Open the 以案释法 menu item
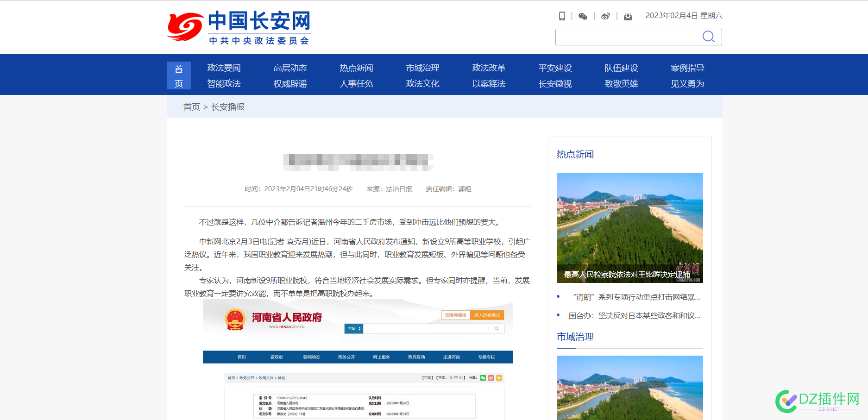The height and width of the screenshot is (420, 868). click(489, 84)
